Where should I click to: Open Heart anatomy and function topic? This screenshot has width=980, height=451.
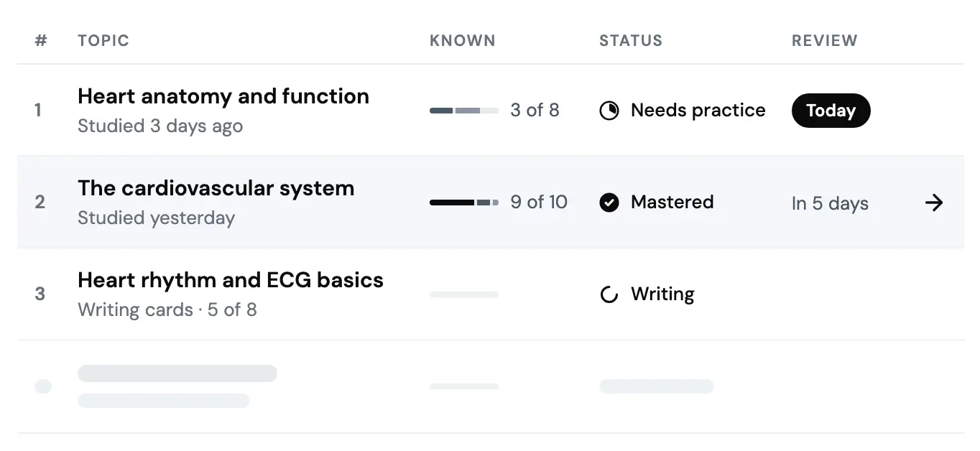[x=223, y=96]
